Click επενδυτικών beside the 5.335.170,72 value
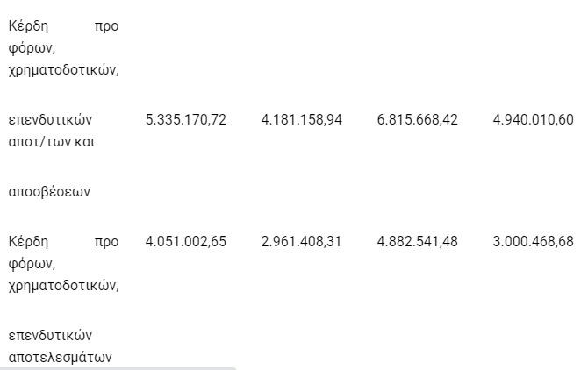 pyautogui.click(x=50, y=120)
